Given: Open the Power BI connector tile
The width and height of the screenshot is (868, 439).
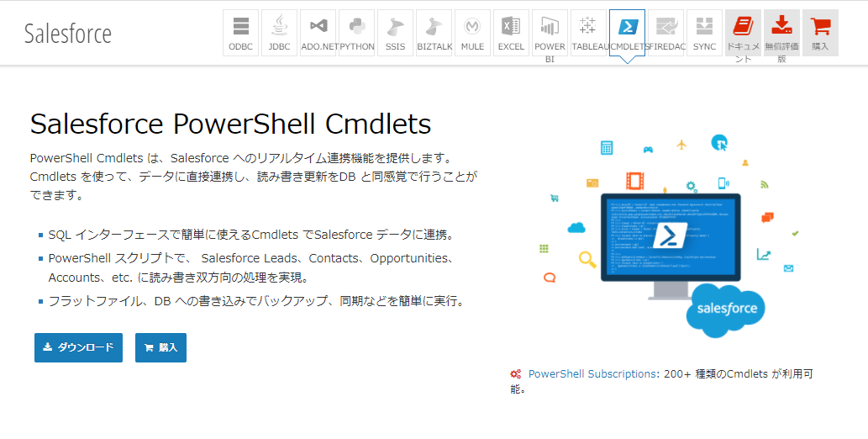Looking at the screenshot, I should [x=550, y=33].
